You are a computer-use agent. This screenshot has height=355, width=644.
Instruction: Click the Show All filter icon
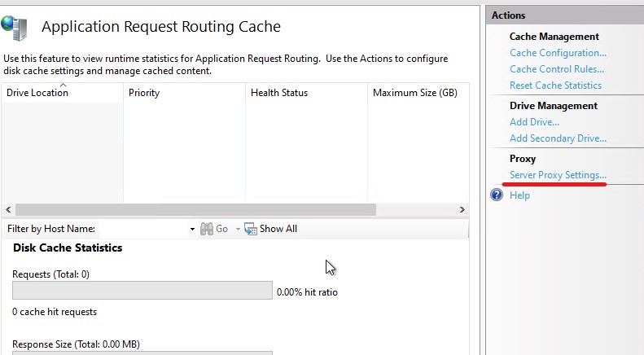coord(251,229)
